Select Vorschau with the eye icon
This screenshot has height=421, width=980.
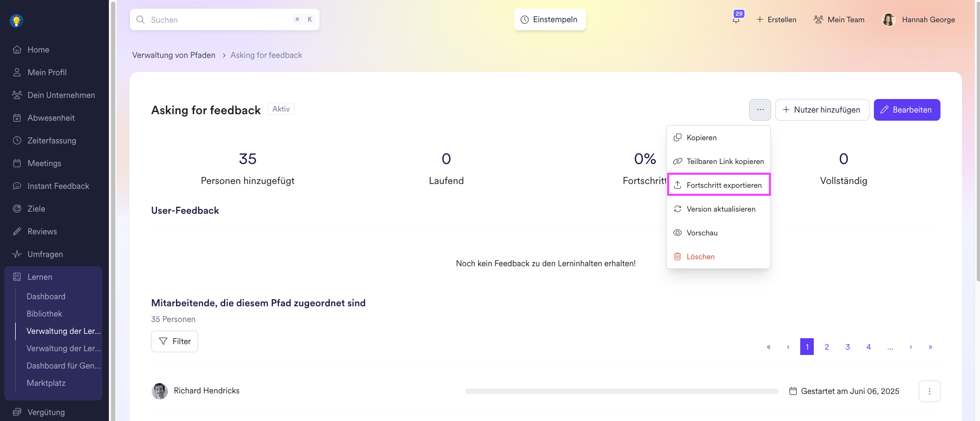[702, 233]
